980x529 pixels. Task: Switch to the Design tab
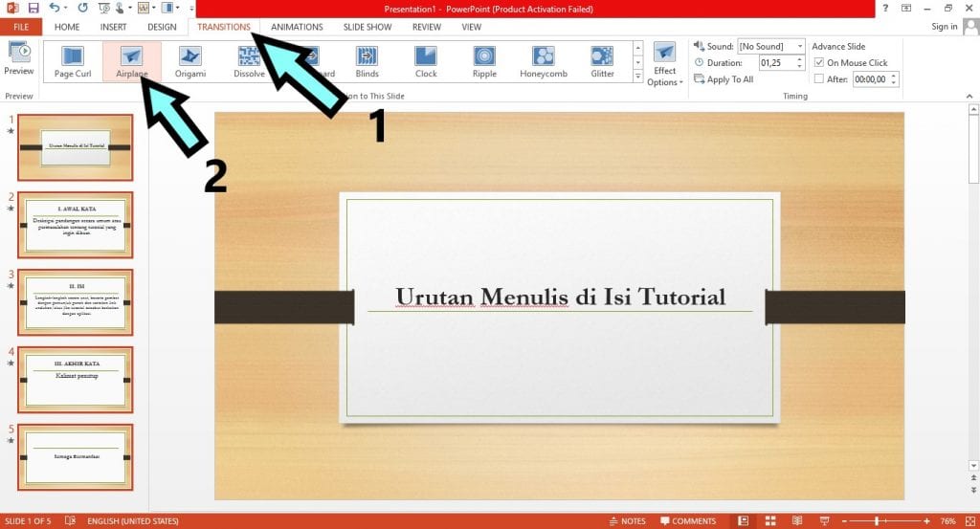pos(162,27)
